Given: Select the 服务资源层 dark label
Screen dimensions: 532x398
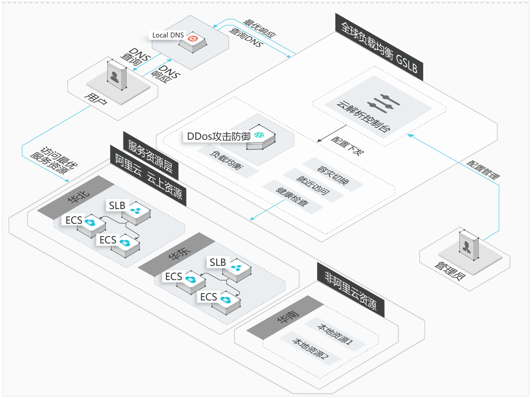Looking at the screenshot, I should click(151, 156).
